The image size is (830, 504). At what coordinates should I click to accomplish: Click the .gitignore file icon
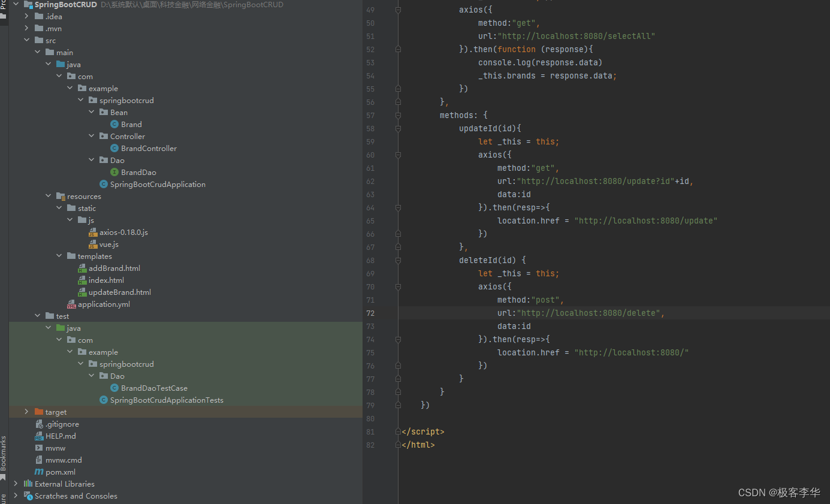[x=40, y=424]
